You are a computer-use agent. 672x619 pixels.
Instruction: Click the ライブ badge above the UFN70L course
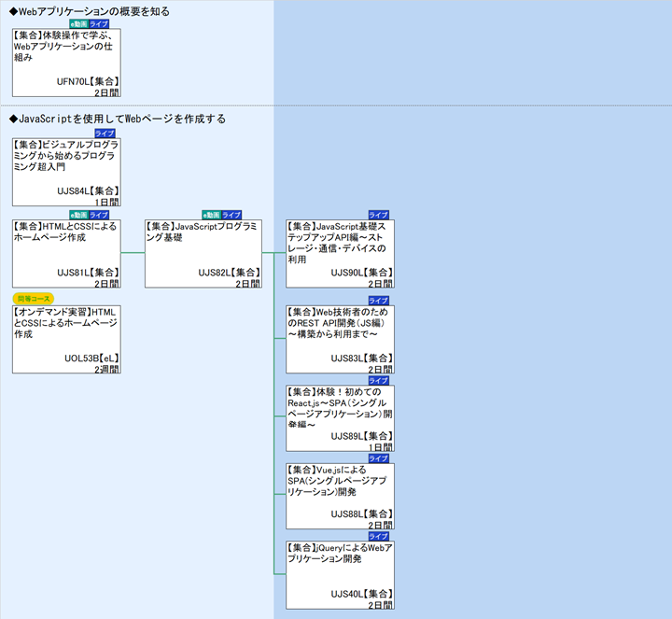(99, 24)
